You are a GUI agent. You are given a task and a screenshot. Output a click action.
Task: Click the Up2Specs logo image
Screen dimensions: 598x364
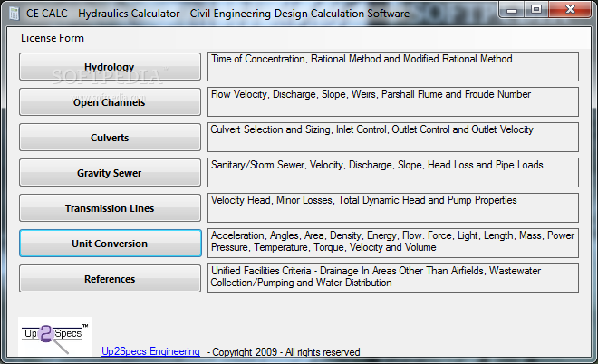[x=55, y=337]
